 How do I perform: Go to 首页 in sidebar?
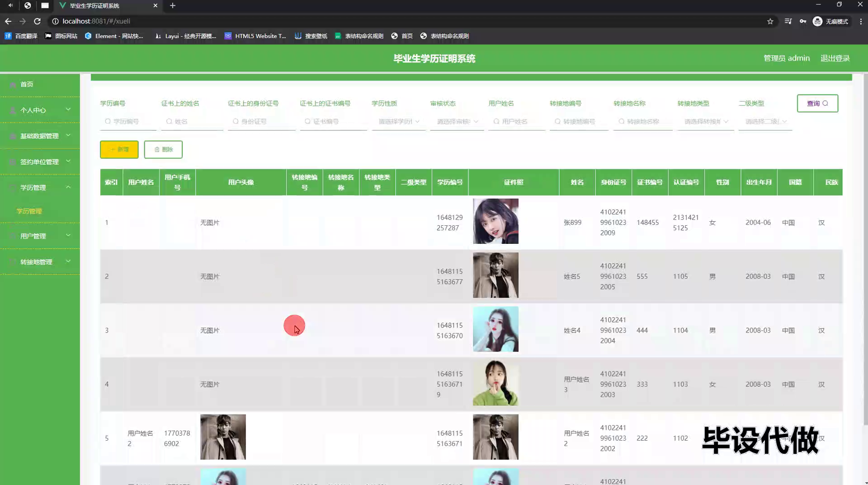click(40, 84)
